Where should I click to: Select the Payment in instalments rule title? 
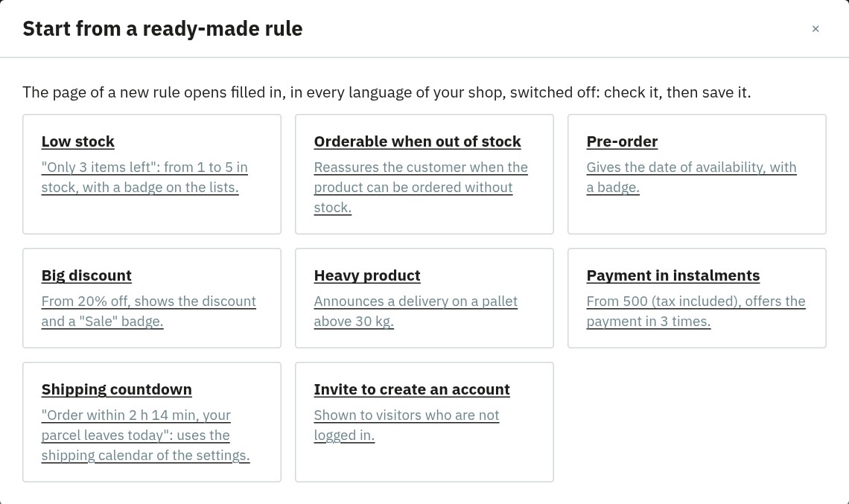coord(673,275)
